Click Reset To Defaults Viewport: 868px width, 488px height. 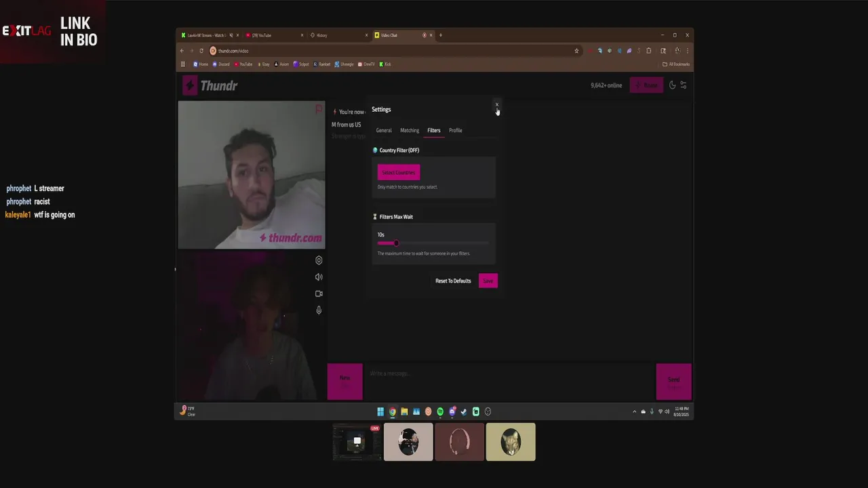pos(453,281)
